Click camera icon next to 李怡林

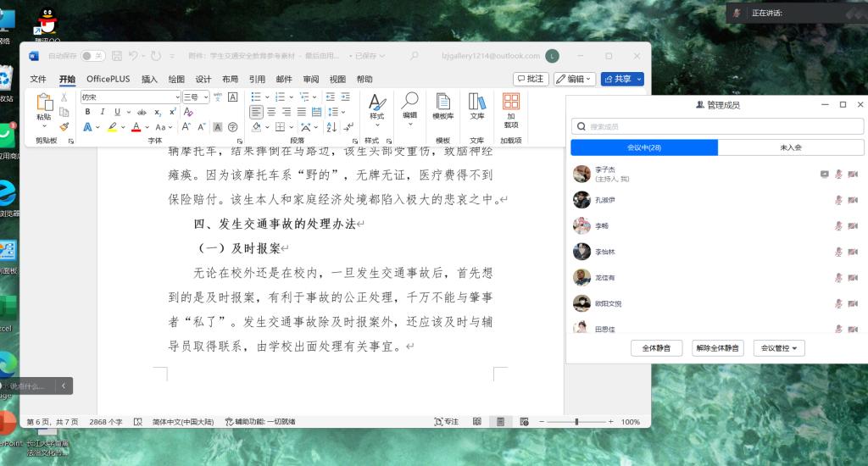pos(853,252)
